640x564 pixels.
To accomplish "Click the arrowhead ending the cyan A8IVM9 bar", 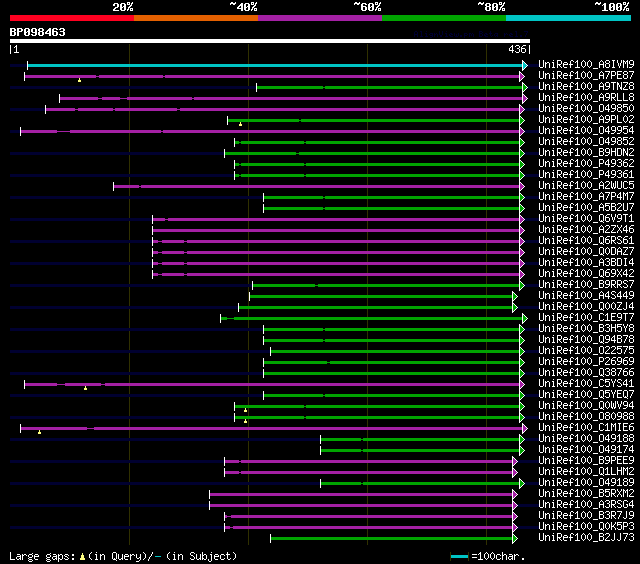I will [x=523, y=65].
